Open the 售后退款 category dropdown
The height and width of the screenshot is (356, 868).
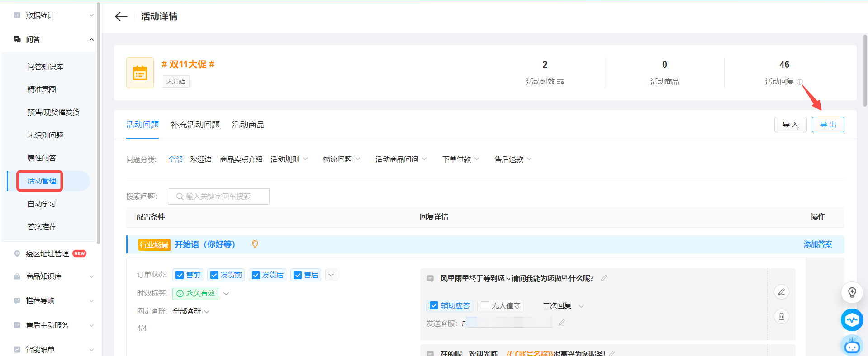click(529, 159)
